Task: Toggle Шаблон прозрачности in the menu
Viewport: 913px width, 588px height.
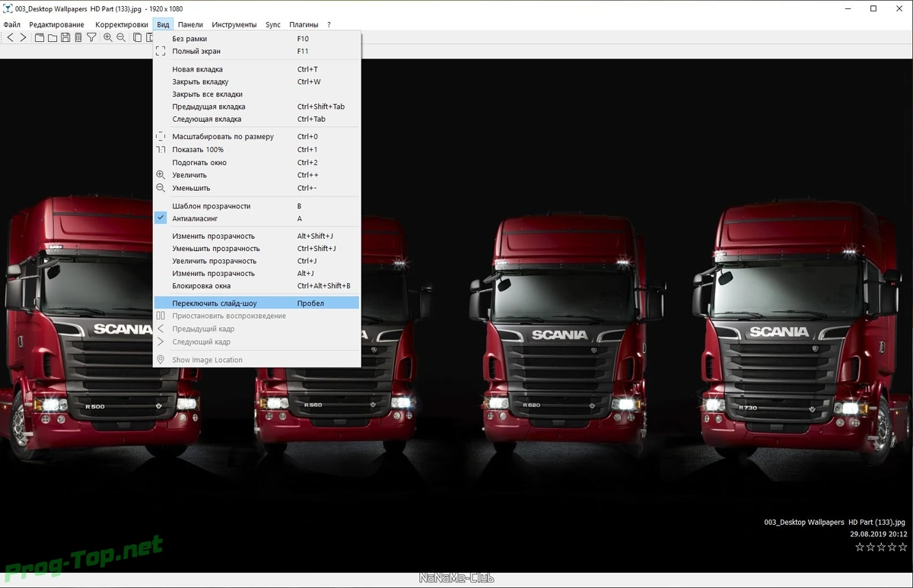Action: pyautogui.click(x=256, y=206)
